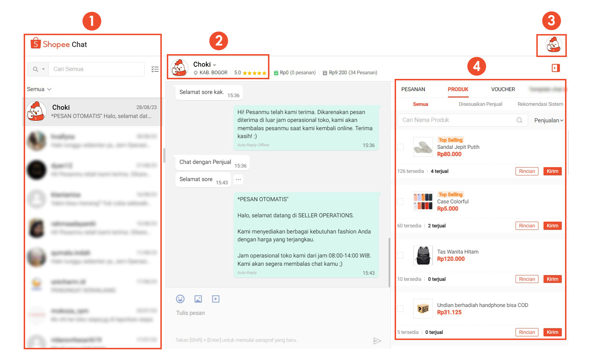Image resolution: width=593 pixels, height=364 pixels.
Task: Open the video panel icon top right
Action: pos(556,68)
